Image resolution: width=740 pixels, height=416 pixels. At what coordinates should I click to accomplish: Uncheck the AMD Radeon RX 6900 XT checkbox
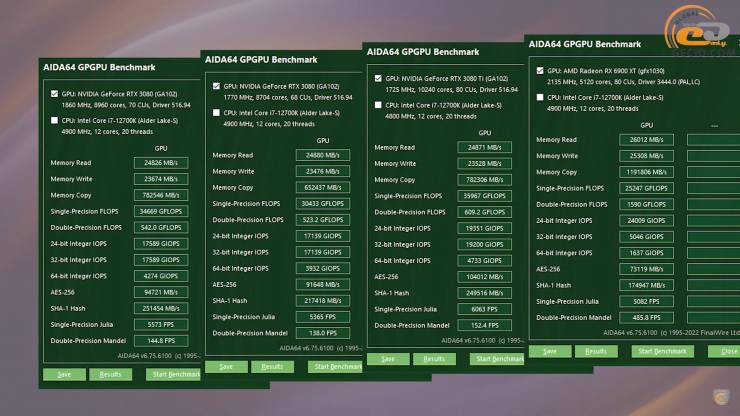pos(540,71)
